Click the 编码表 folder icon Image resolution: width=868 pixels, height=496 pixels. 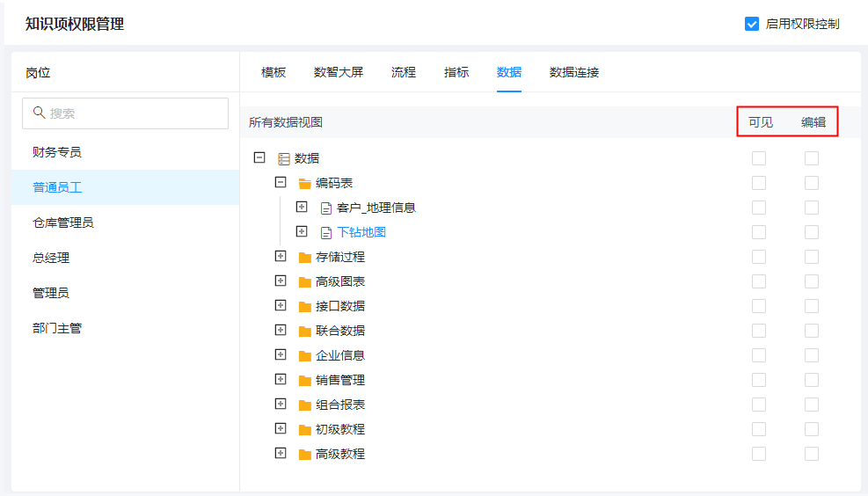click(305, 184)
